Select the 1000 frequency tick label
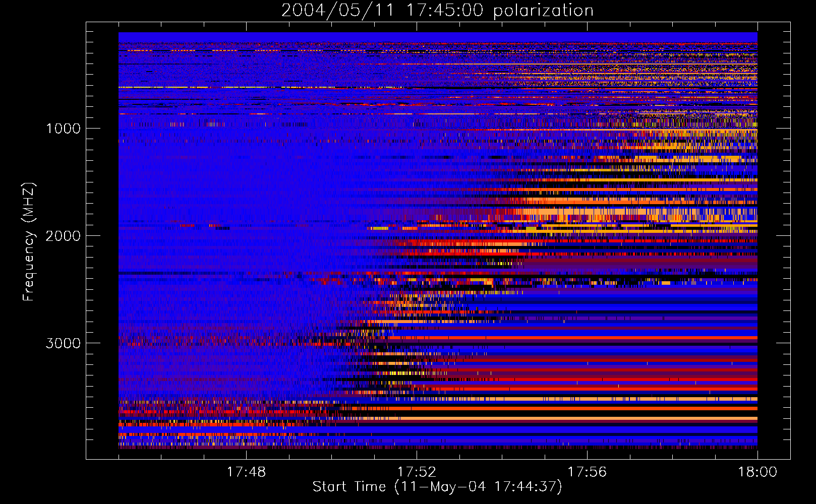The width and height of the screenshot is (816, 504). [x=63, y=129]
